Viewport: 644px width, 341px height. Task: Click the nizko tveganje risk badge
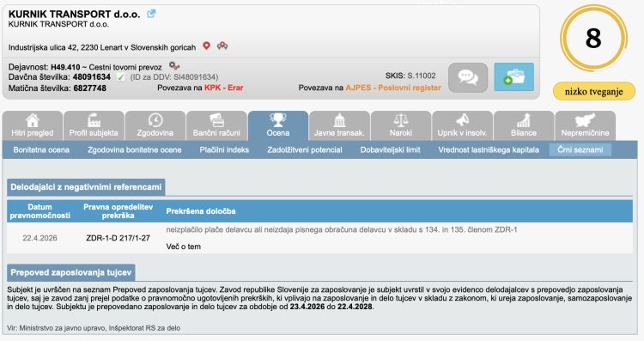[593, 92]
